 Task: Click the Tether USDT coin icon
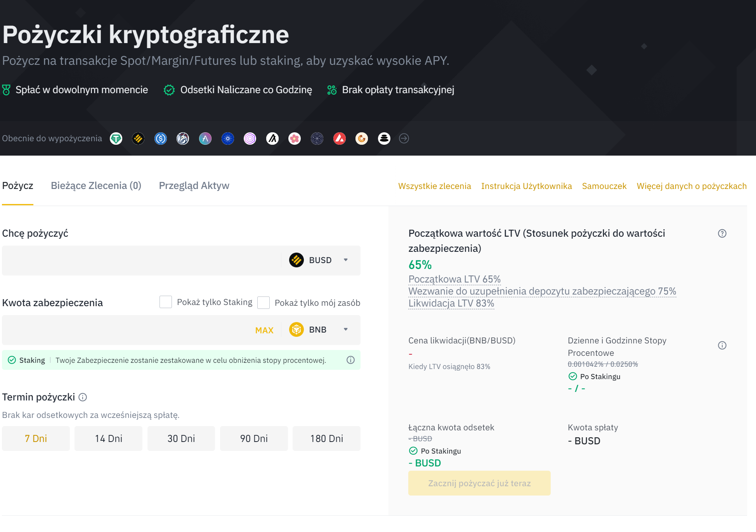tap(116, 139)
